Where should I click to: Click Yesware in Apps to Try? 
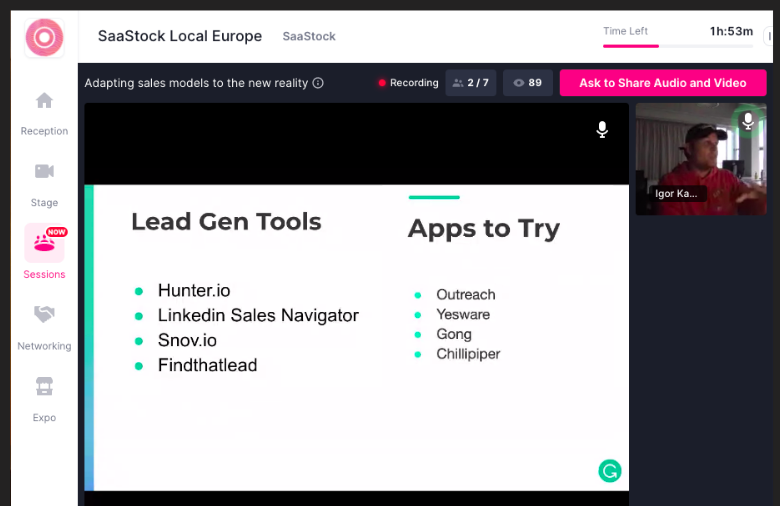(x=463, y=314)
